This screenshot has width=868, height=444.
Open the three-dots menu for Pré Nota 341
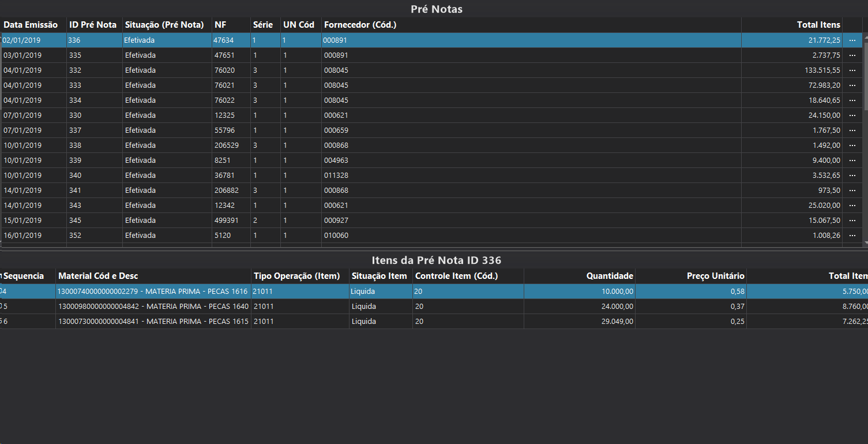click(852, 191)
